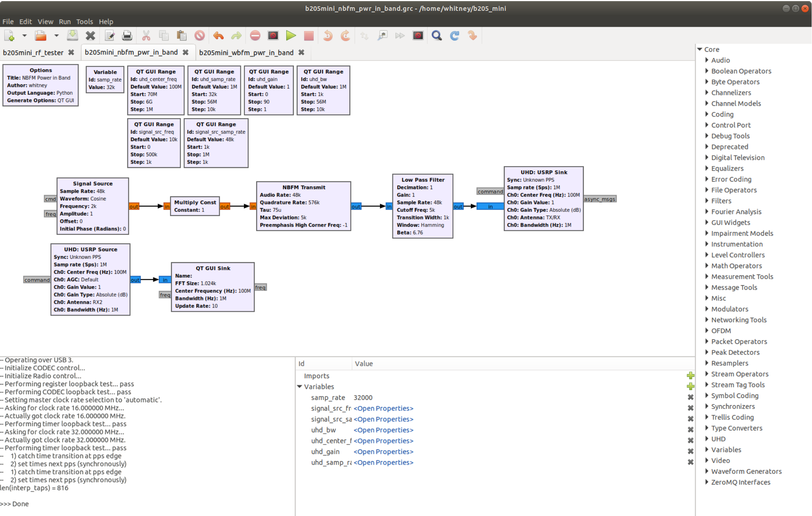
Task: Rotate block clockwise icon
Action: point(345,36)
